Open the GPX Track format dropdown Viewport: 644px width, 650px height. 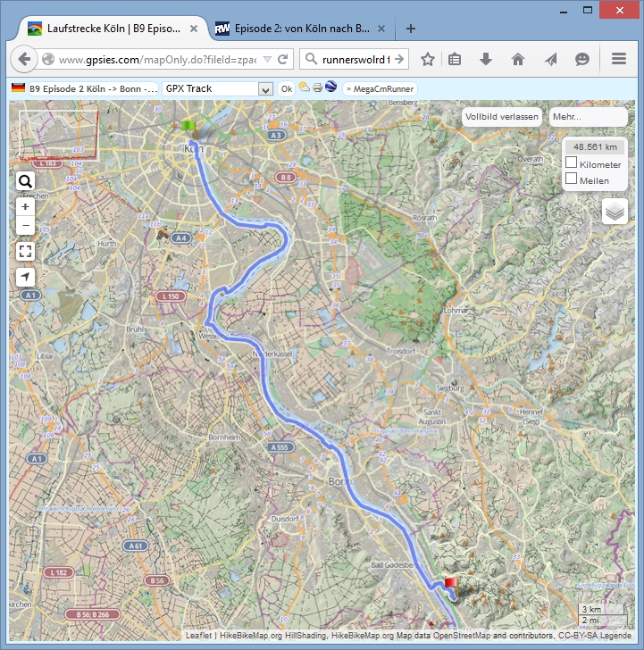264,89
